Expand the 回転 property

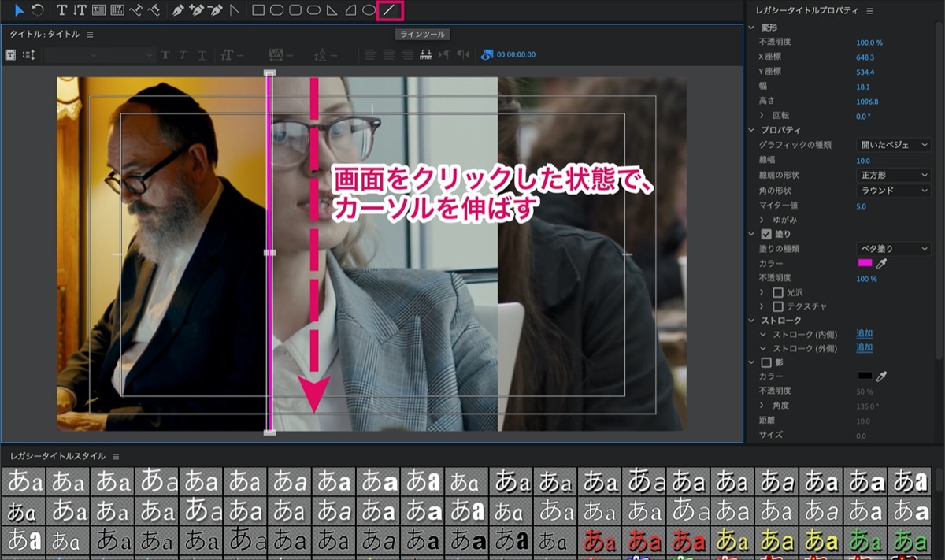(762, 116)
